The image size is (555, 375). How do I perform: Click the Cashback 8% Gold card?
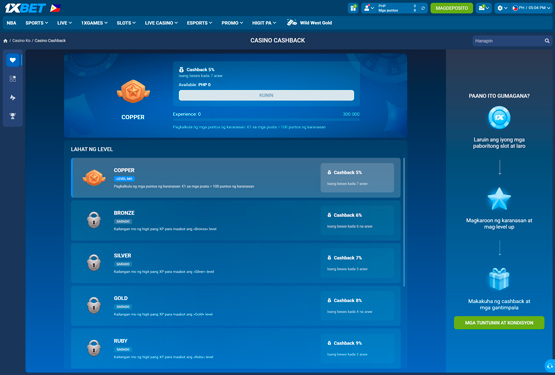(357, 306)
